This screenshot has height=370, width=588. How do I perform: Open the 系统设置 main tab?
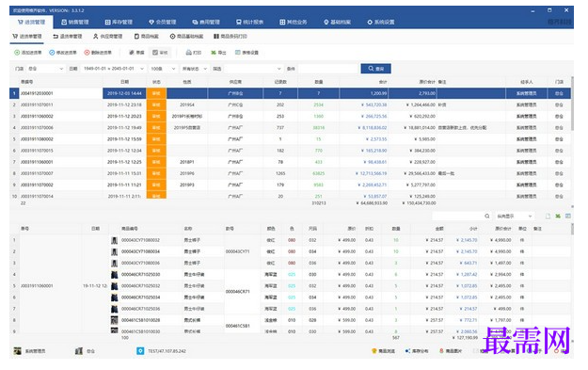tap(381, 23)
